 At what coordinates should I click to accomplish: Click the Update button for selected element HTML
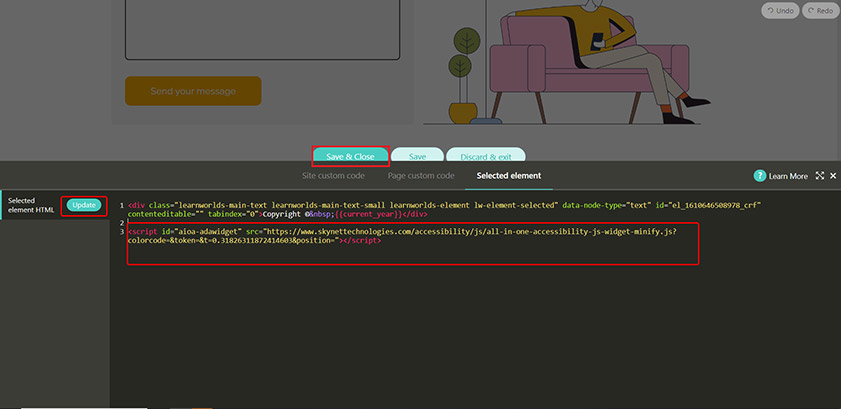tap(84, 205)
